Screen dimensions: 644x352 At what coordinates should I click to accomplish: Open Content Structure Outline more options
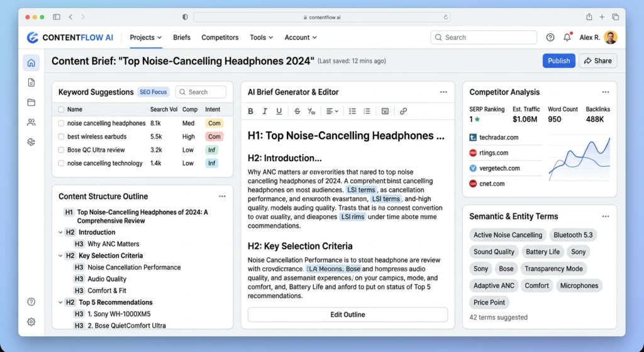pyautogui.click(x=222, y=196)
